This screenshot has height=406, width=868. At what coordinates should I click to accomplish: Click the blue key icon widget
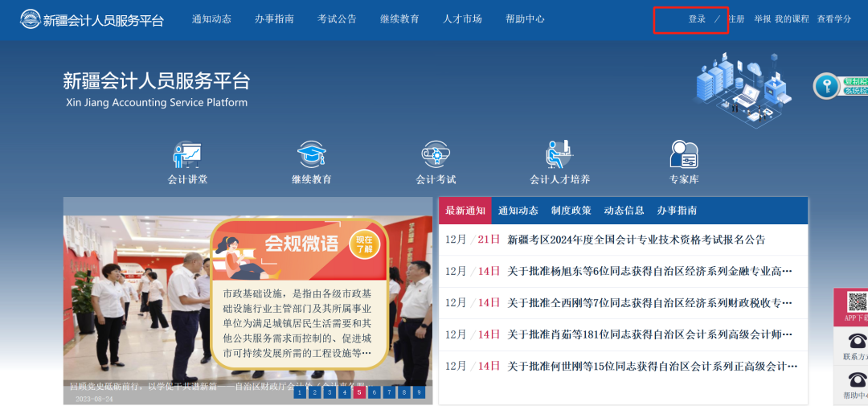(x=826, y=86)
